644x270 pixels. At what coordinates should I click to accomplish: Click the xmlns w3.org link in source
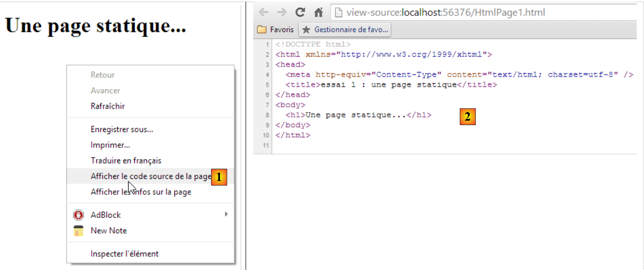411,54
